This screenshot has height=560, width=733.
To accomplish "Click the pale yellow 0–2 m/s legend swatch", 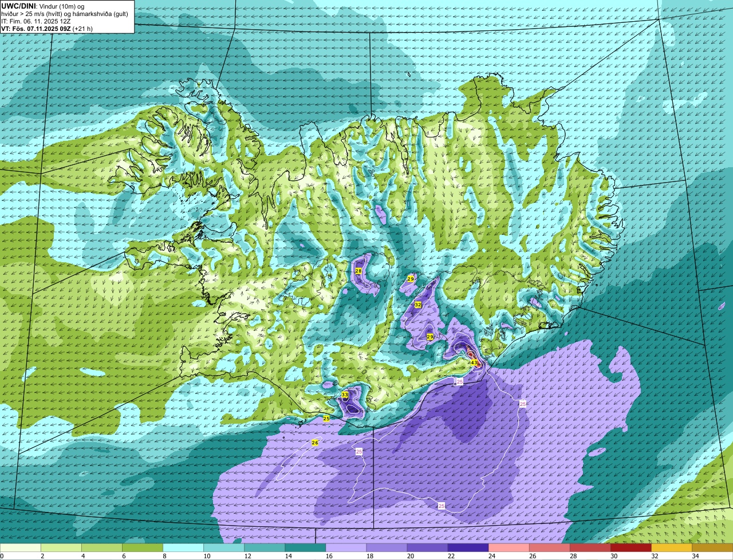I will (x=21, y=547).
